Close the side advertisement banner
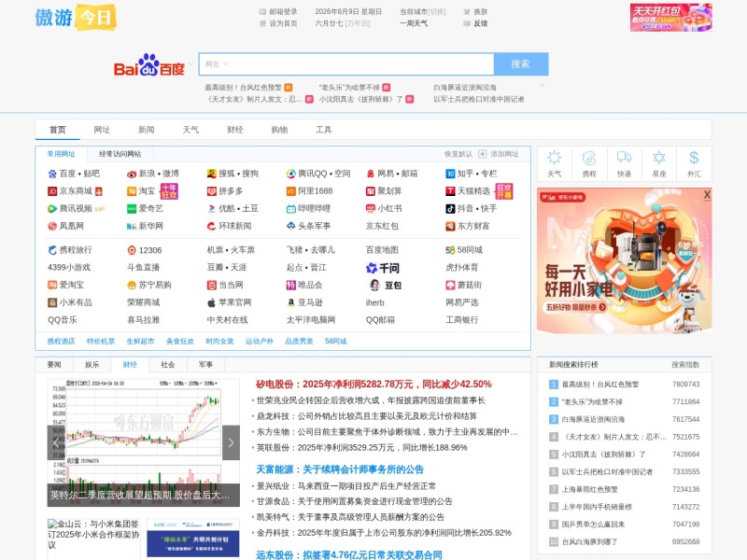This screenshot has height=560, width=747. [x=707, y=194]
